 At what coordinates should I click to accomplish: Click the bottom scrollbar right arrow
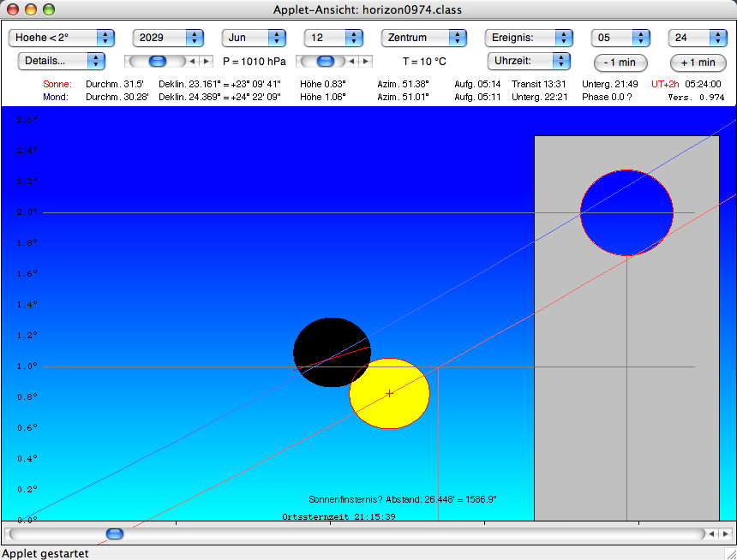pos(726,533)
